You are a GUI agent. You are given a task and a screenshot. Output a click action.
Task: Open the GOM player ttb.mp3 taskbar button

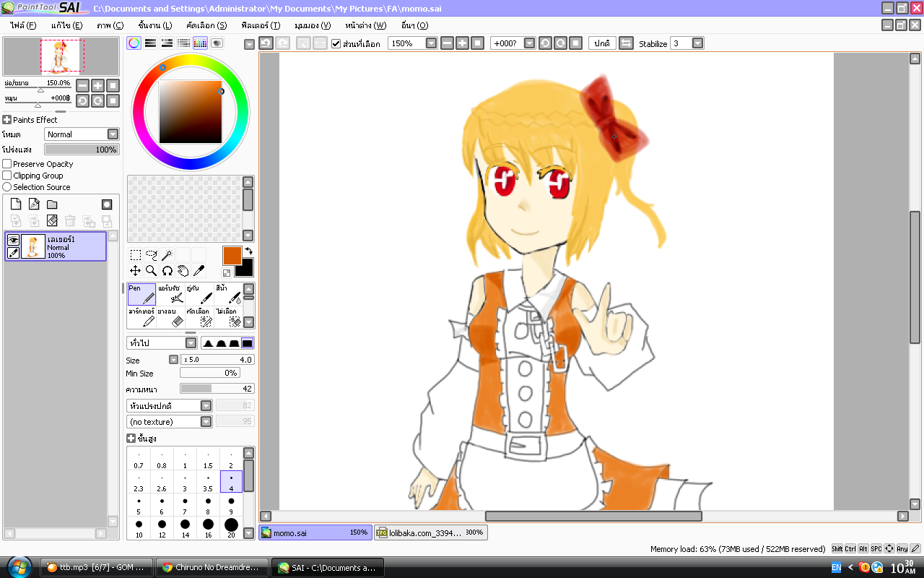(98, 567)
